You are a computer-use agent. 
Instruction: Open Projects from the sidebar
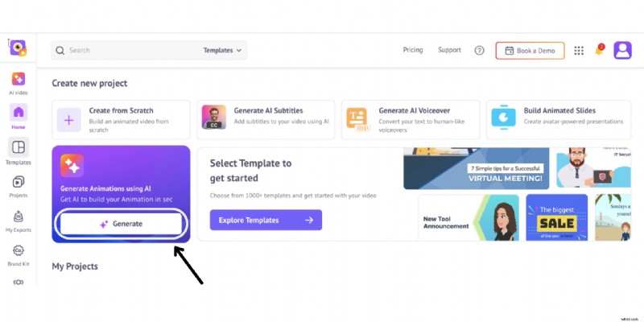coord(18,185)
